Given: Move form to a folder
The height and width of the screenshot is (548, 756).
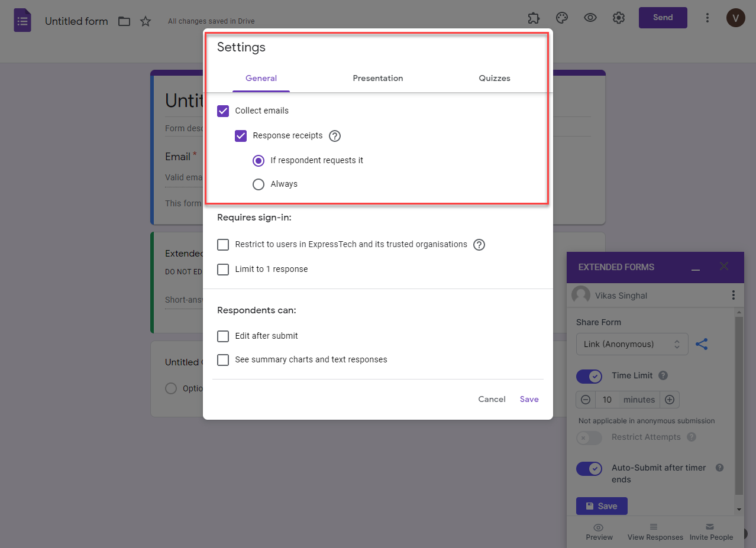Looking at the screenshot, I should click(x=124, y=21).
